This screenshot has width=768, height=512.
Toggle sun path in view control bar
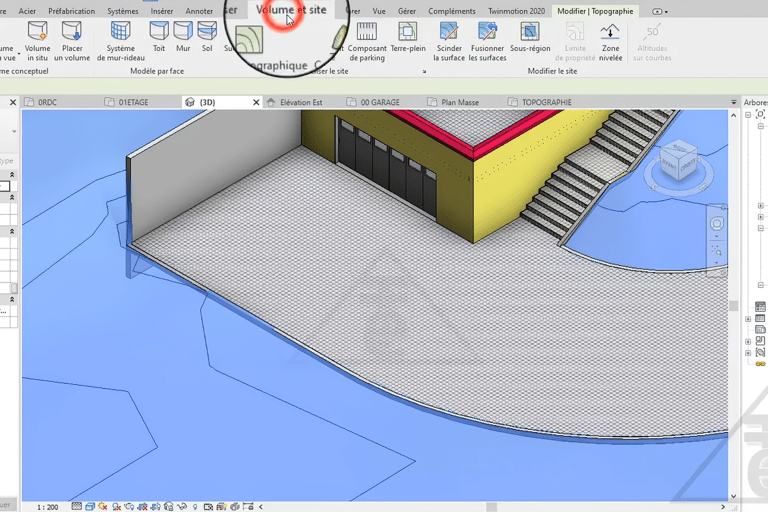pyautogui.click(x=102, y=506)
